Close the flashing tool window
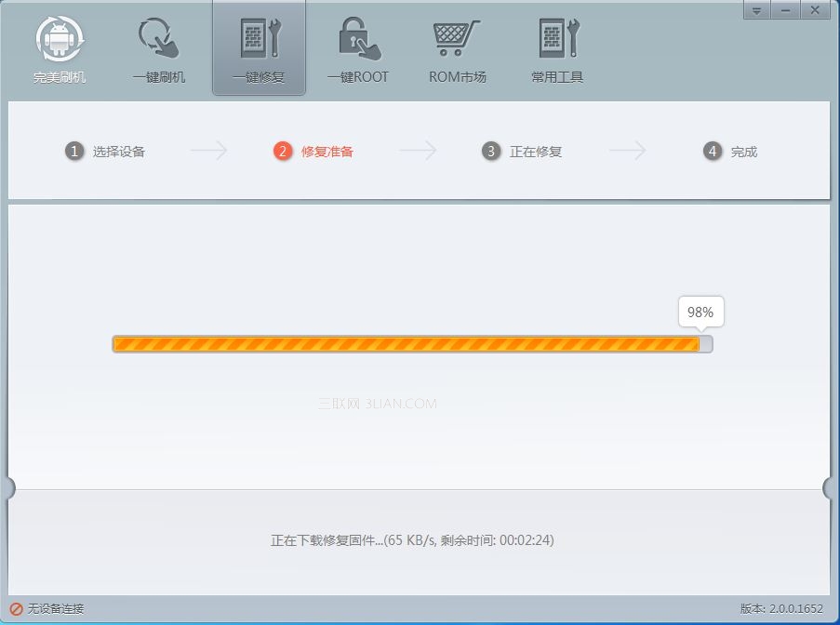Viewport: 840px width, 625px height. pyautogui.click(x=815, y=10)
